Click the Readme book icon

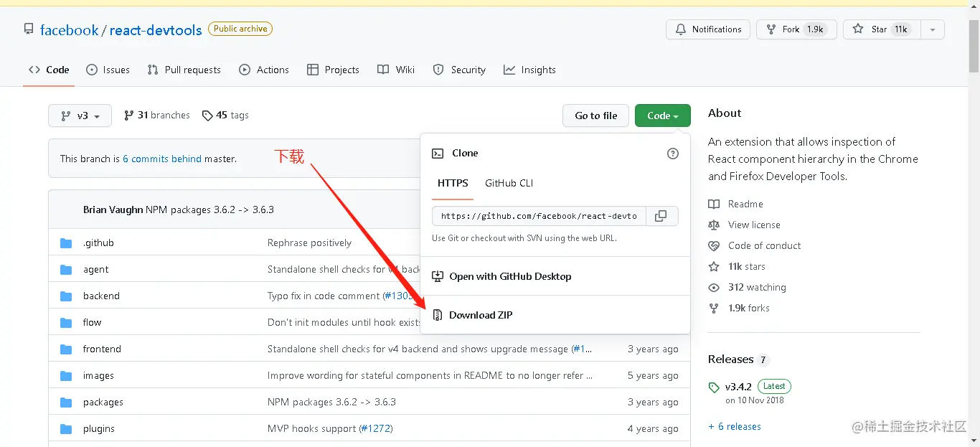[714, 204]
